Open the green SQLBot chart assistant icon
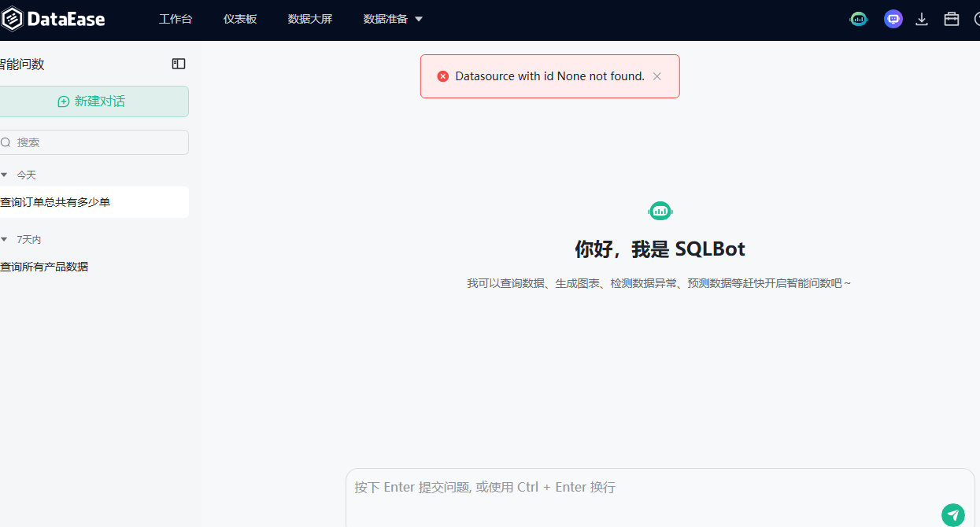Viewport: 980px width, 527px height. (858, 19)
